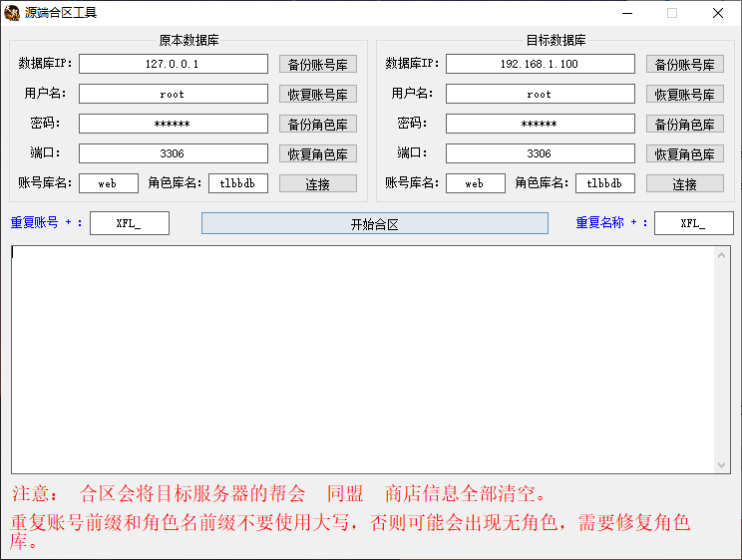
Task: Click duplicate account prefix field
Action: tap(130, 223)
